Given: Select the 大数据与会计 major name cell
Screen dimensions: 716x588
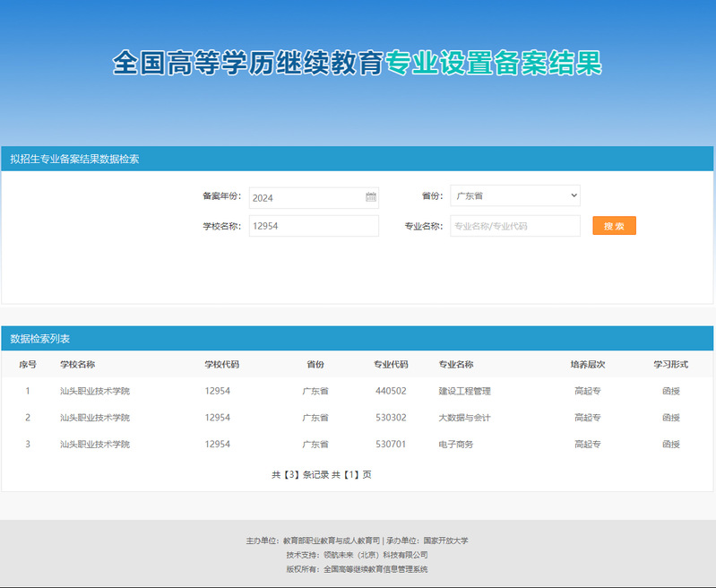Looking at the screenshot, I should click(464, 418).
